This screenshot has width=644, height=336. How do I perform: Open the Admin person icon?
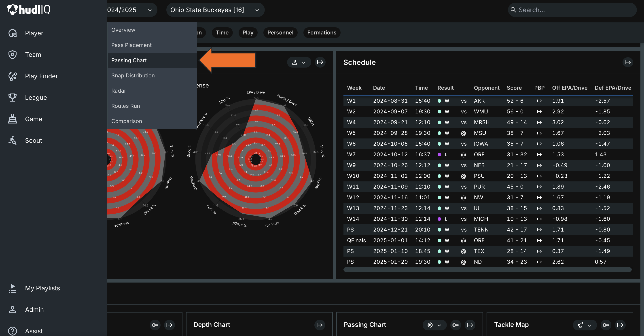13,310
